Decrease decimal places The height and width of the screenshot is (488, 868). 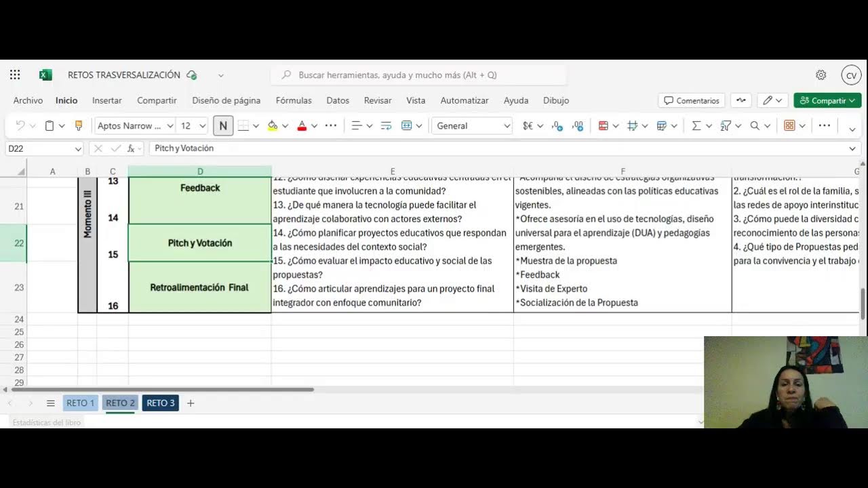point(557,125)
